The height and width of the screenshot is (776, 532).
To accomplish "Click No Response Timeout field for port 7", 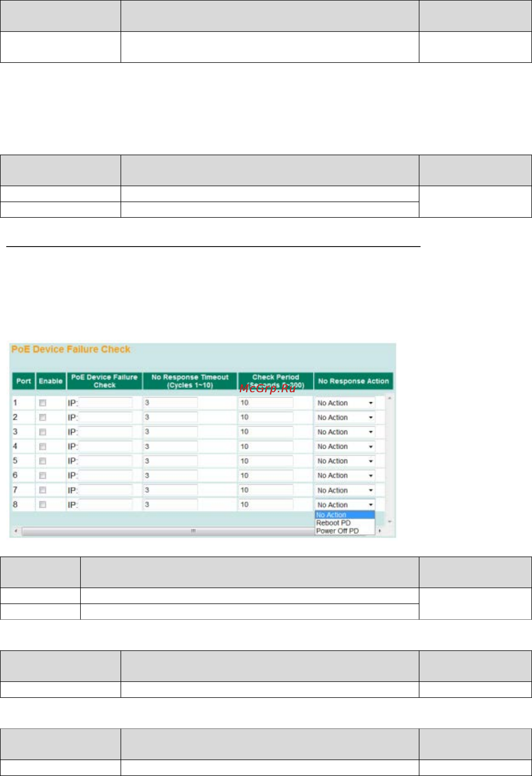I will pos(170,490).
